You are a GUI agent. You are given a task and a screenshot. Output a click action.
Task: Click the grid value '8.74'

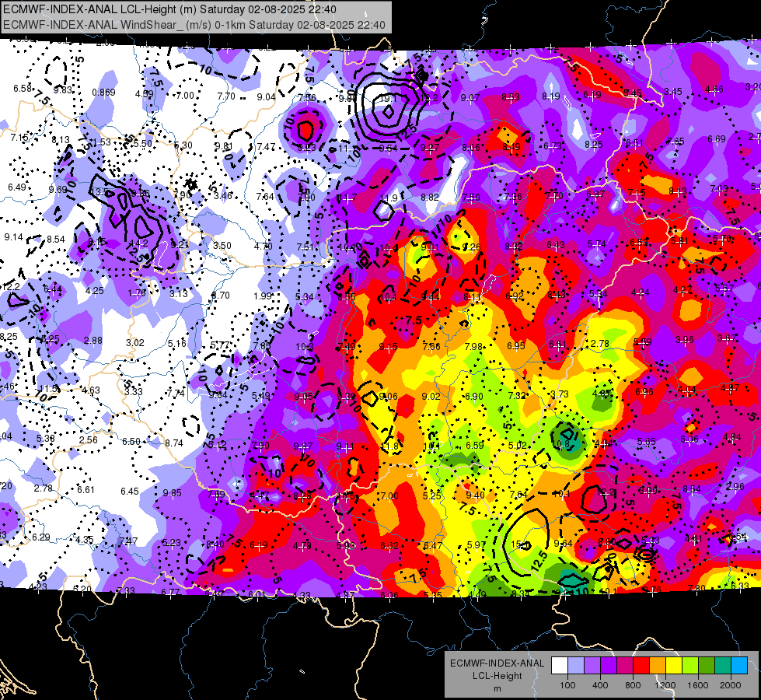pos(174,443)
